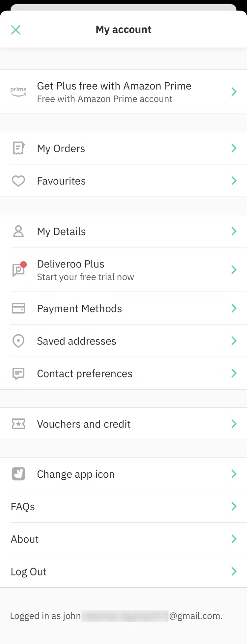Tap the Payment Methods card icon
The height and width of the screenshot is (644, 247).
coord(18,308)
